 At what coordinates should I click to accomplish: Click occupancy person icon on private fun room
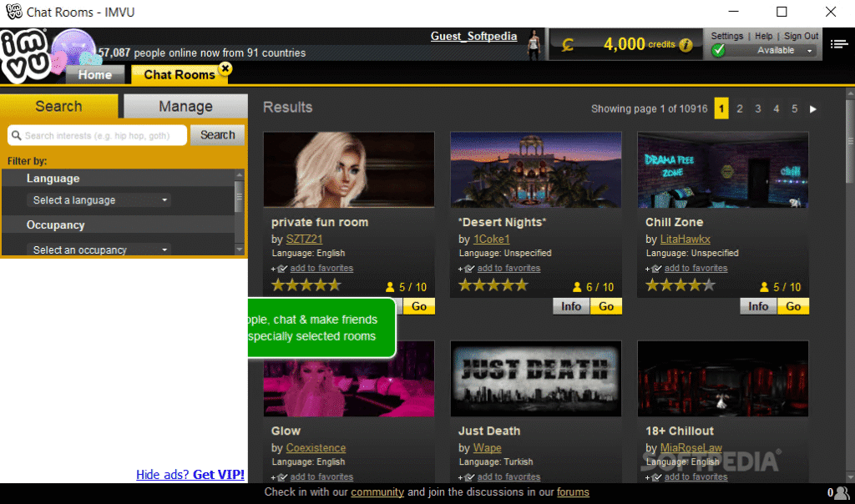tap(390, 287)
